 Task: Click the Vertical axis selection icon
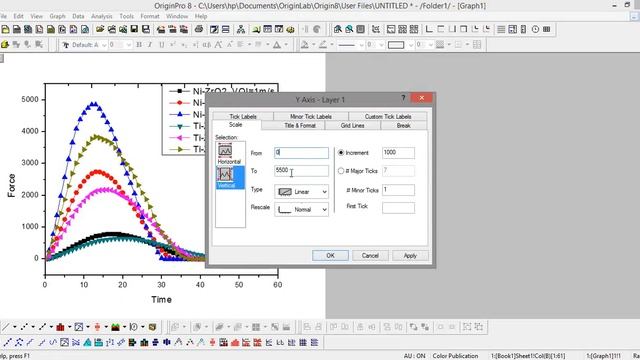(x=230, y=178)
